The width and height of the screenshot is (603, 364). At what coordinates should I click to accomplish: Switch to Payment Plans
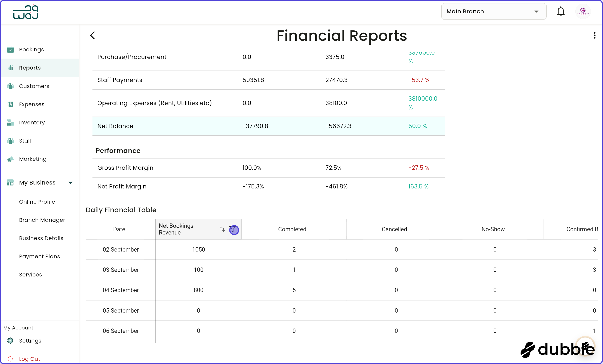pos(39,256)
